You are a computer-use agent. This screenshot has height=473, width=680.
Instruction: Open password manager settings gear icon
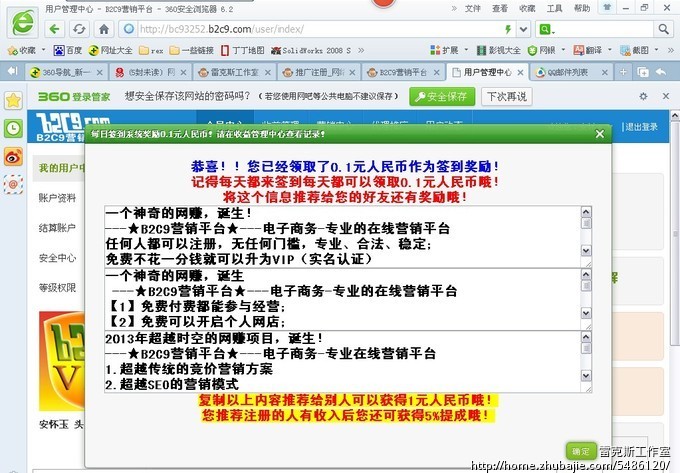(x=643, y=96)
